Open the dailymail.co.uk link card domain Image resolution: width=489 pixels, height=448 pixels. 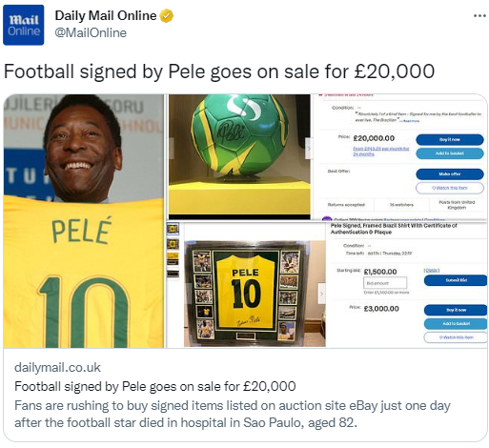pyautogui.click(x=57, y=367)
